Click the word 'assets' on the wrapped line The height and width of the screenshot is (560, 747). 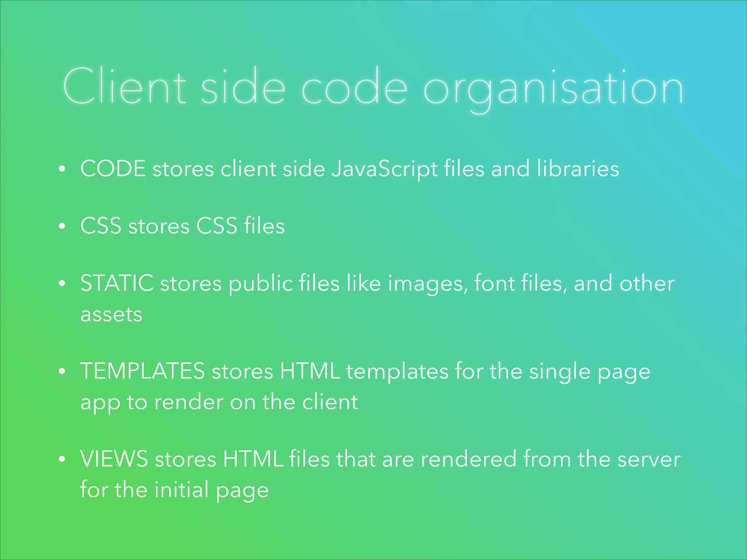coord(111,314)
